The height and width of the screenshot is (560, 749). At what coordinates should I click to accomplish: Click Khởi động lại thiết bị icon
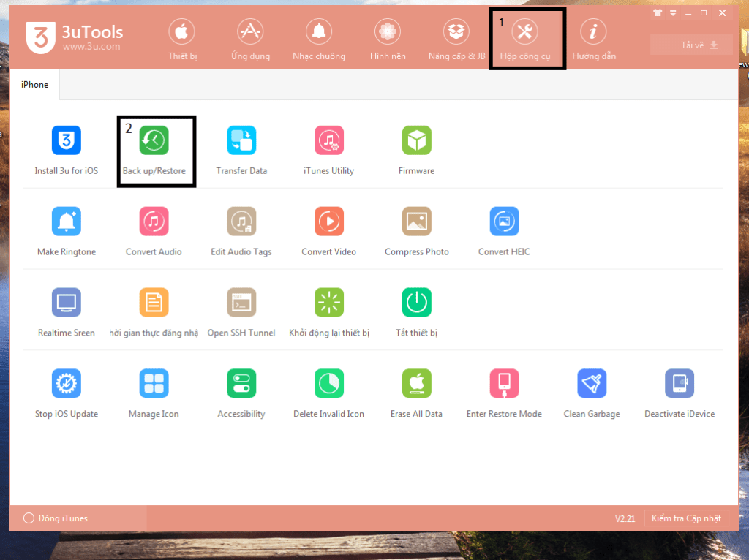click(x=328, y=302)
